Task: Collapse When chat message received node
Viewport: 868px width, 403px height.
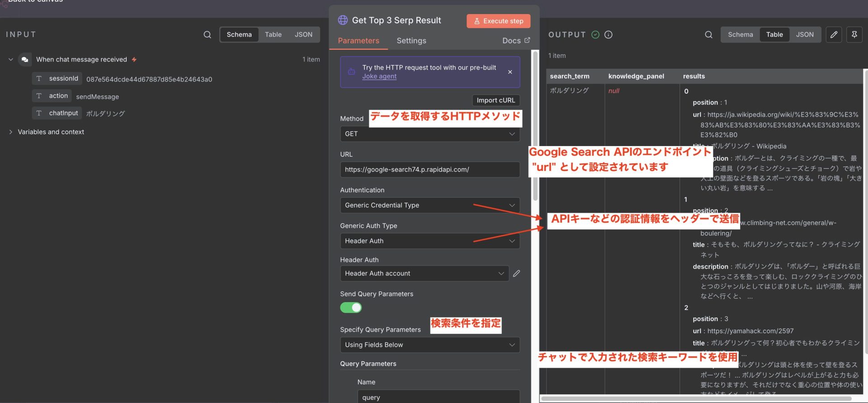Action: (x=11, y=60)
